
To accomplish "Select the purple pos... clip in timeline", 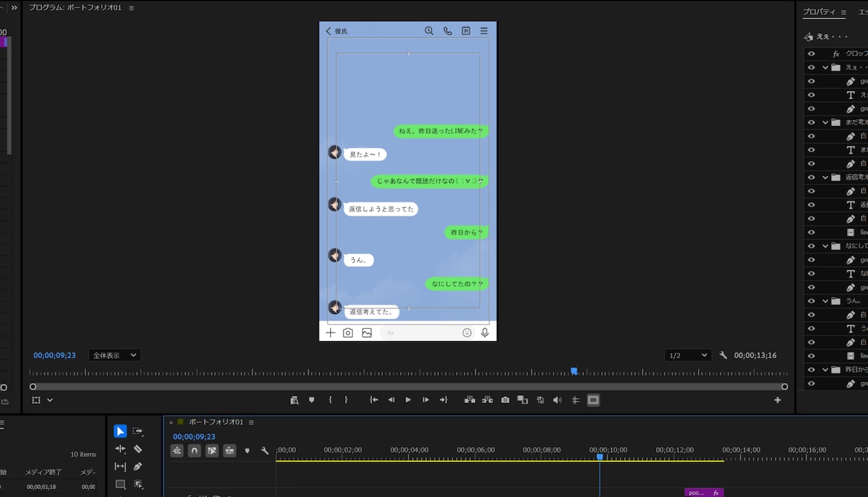I will point(704,493).
